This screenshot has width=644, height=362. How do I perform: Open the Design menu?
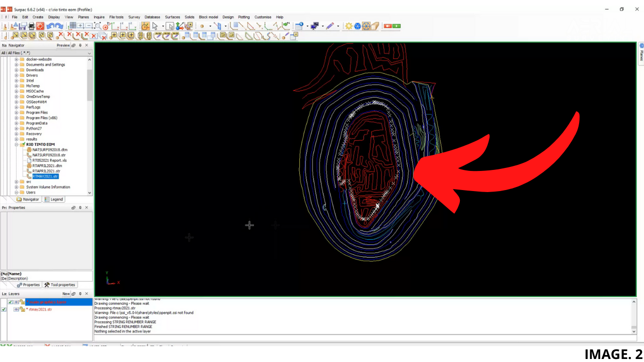point(228,17)
